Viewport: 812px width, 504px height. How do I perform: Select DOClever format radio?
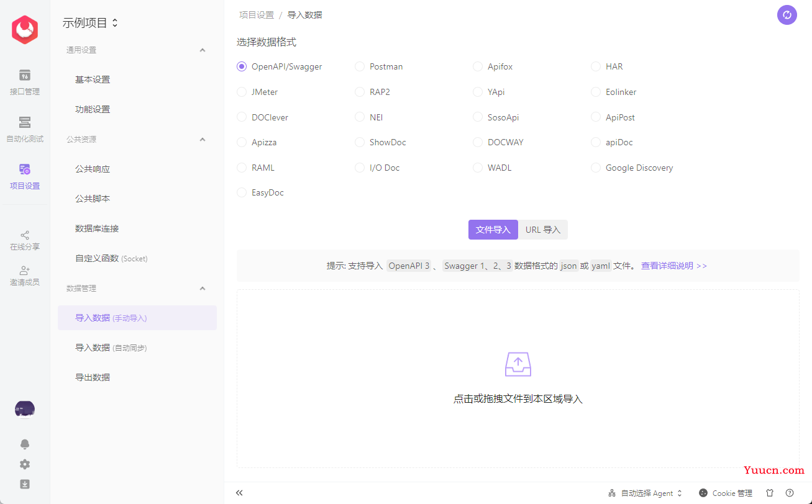pos(242,117)
